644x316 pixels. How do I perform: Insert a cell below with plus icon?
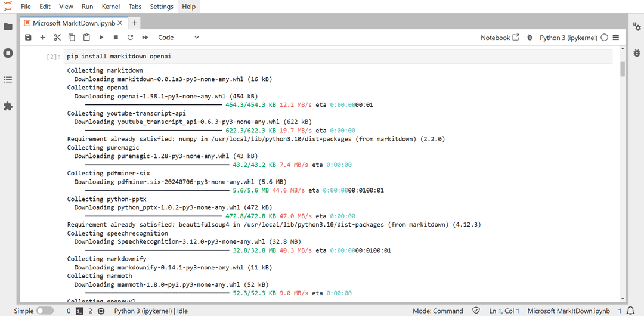click(x=42, y=38)
